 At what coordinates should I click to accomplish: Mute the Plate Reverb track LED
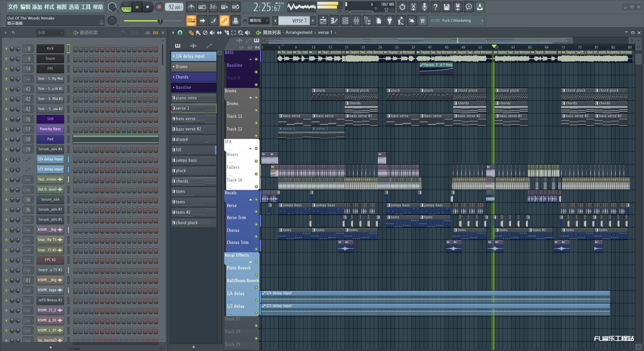(256, 274)
